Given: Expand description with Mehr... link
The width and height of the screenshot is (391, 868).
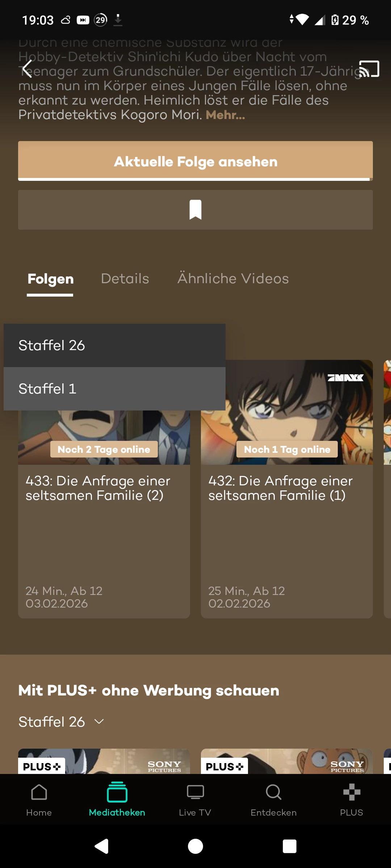Looking at the screenshot, I should [225, 115].
